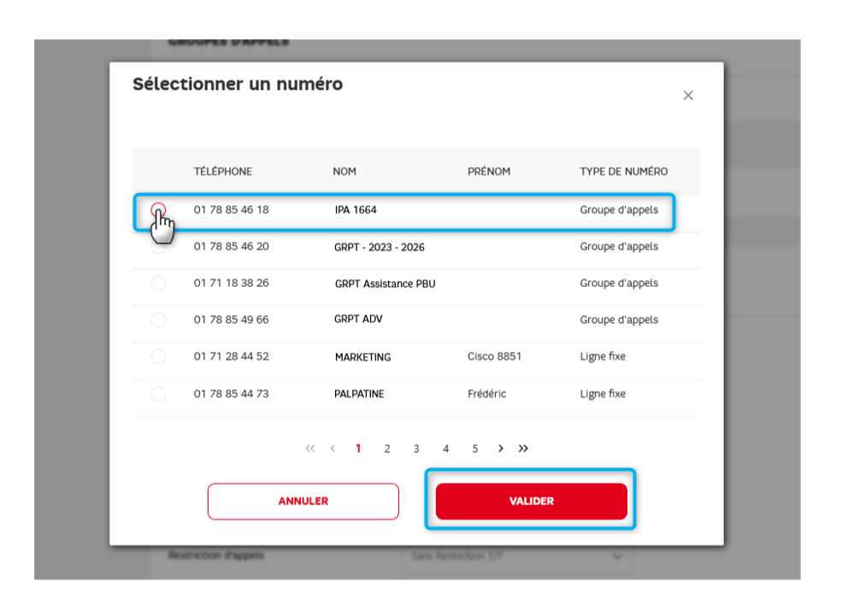
Task: Go to page 2
Action: click(387, 449)
